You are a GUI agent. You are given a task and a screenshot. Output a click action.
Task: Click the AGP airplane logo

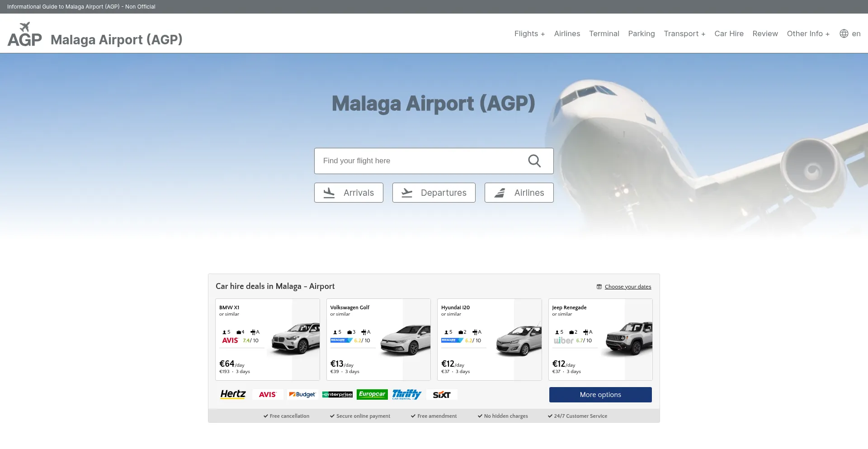pyautogui.click(x=25, y=34)
